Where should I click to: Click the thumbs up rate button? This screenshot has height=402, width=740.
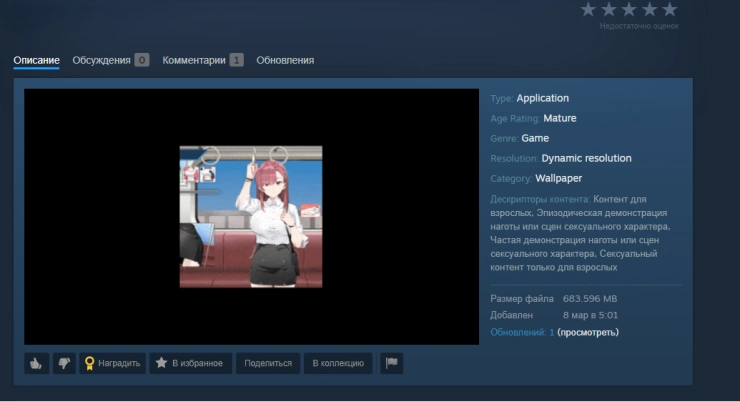click(x=36, y=363)
